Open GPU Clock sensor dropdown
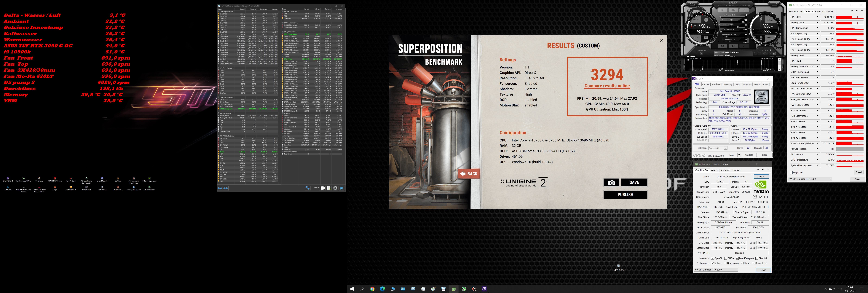This screenshot has height=293, width=868. pos(818,17)
